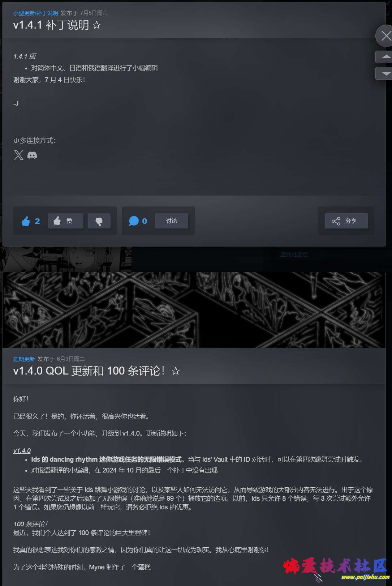Favorite the v1.4.1 post with star icon

96,25
